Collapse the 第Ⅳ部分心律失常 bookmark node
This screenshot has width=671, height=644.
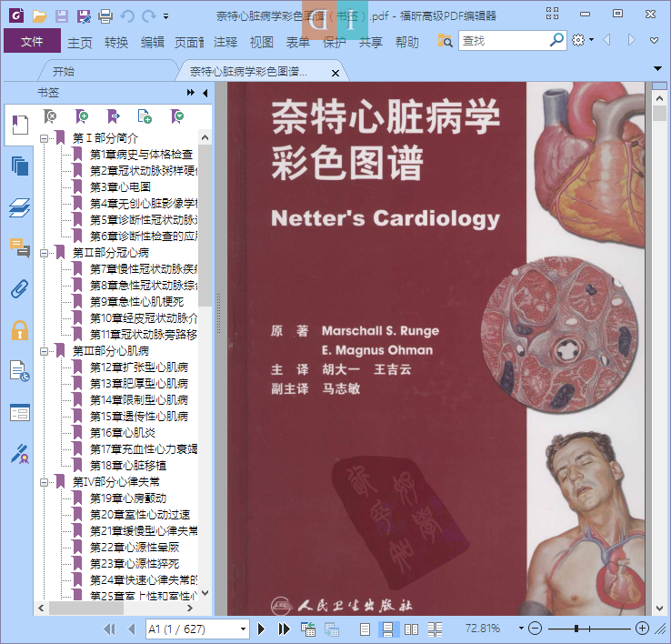44,483
